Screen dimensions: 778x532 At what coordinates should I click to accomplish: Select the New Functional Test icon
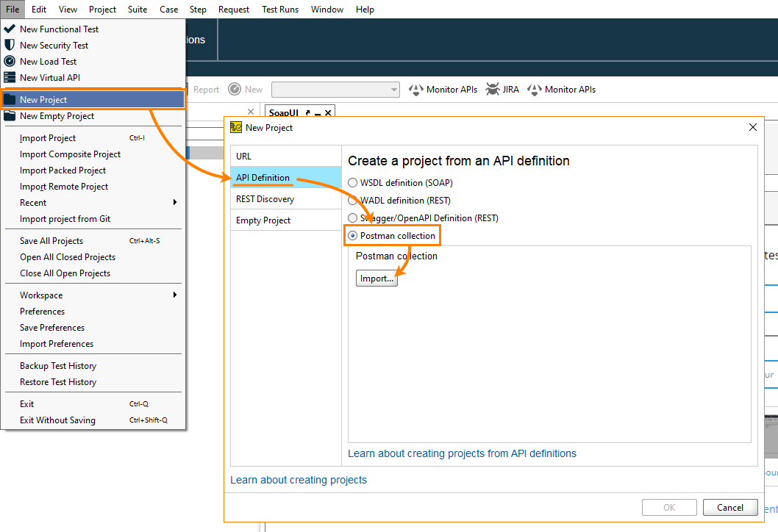click(10, 29)
